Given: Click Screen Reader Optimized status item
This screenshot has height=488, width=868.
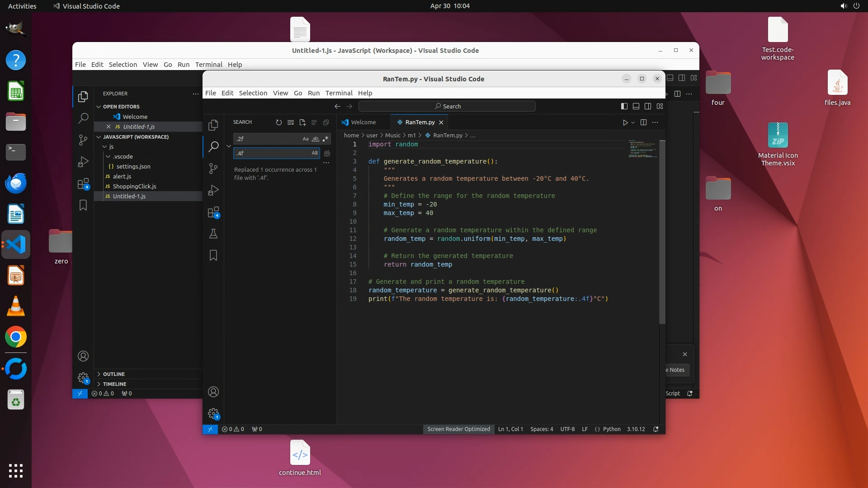Looking at the screenshot, I should 458,429.
